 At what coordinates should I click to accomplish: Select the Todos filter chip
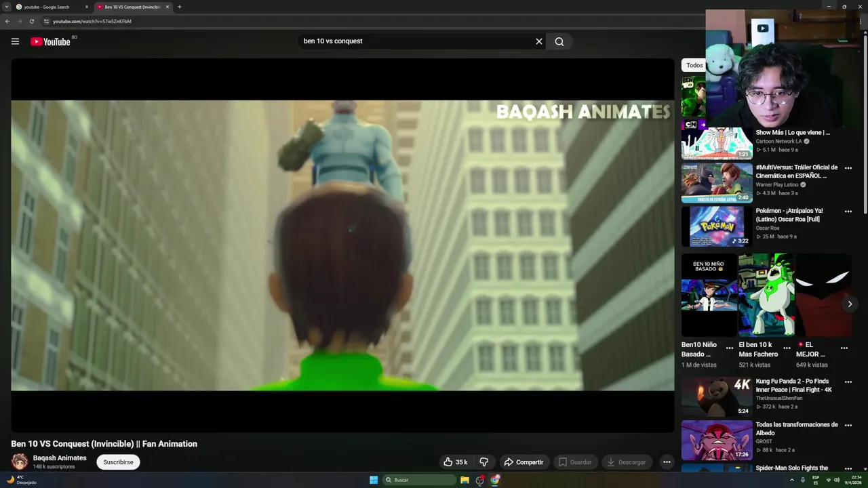coord(694,65)
